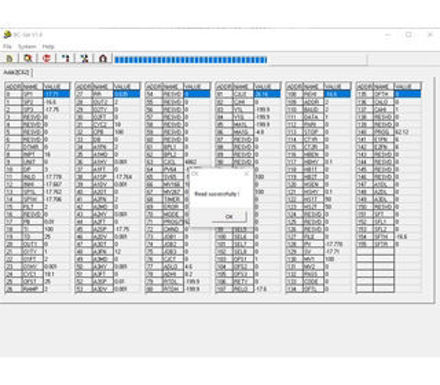Click the red arch-shaped toolbar icon

click(x=103, y=59)
